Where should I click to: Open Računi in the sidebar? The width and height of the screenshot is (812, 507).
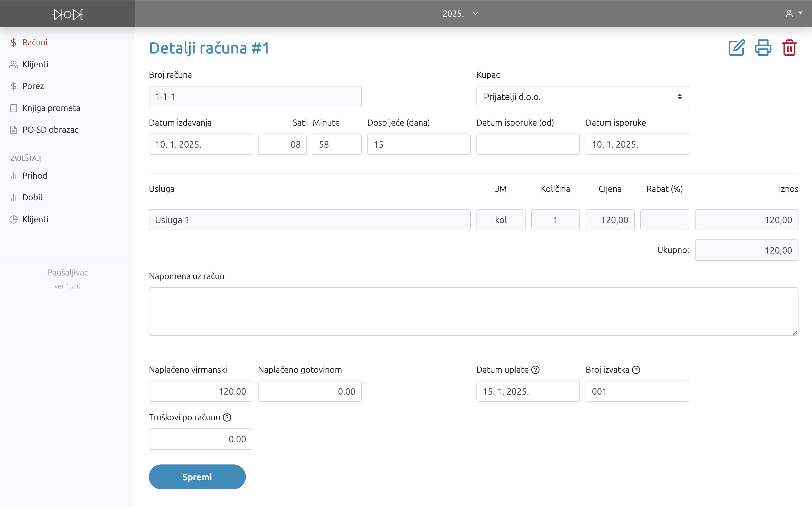pyautogui.click(x=35, y=42)
